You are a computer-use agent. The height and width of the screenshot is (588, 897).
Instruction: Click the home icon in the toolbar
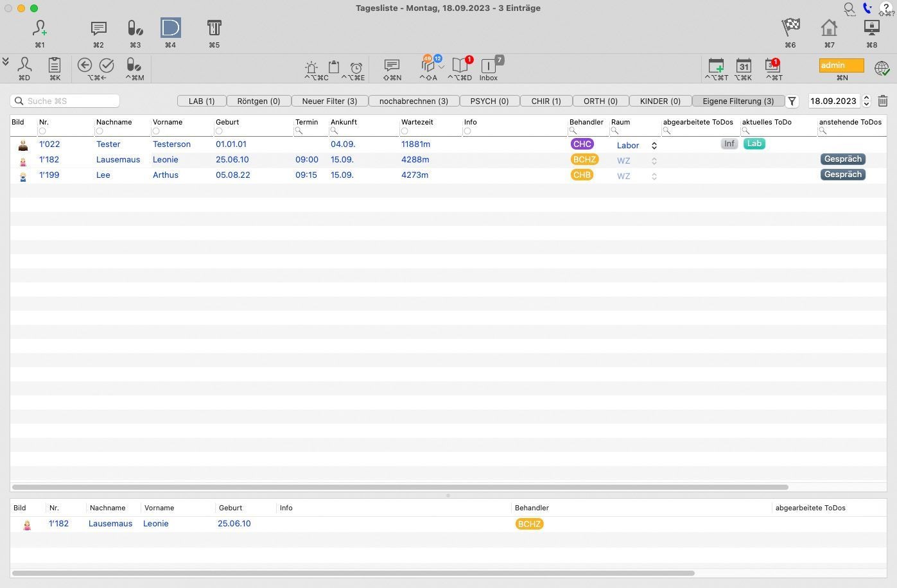(829, 28)
